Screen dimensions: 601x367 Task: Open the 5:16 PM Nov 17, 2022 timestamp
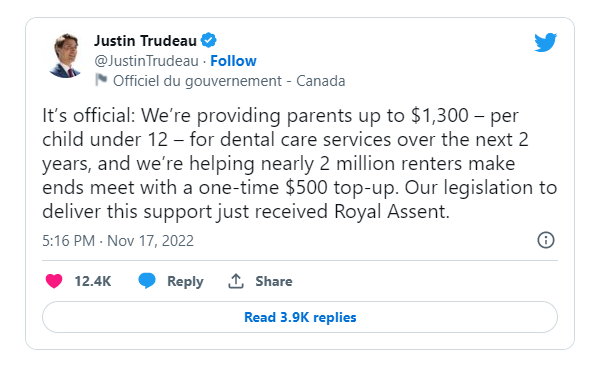118,241
